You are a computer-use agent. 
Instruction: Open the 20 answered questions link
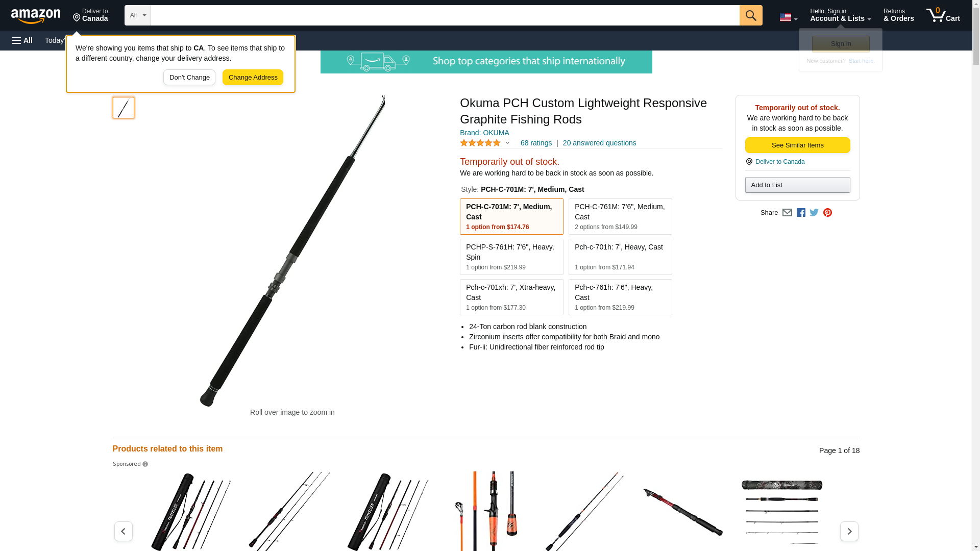(x=599, y=143)
